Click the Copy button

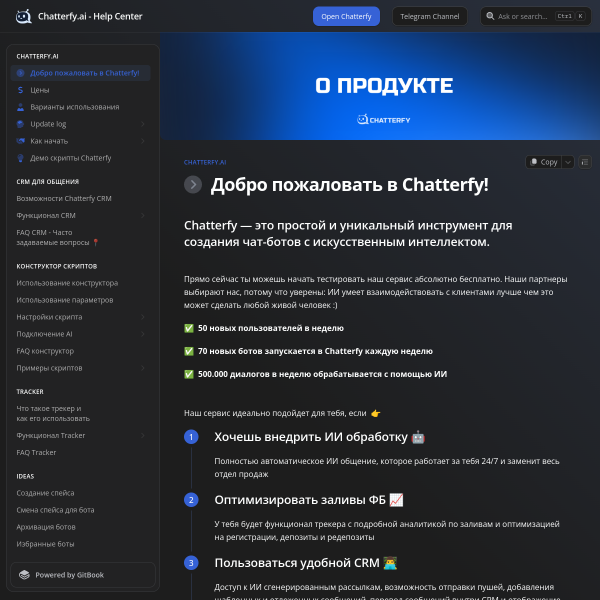544,162
